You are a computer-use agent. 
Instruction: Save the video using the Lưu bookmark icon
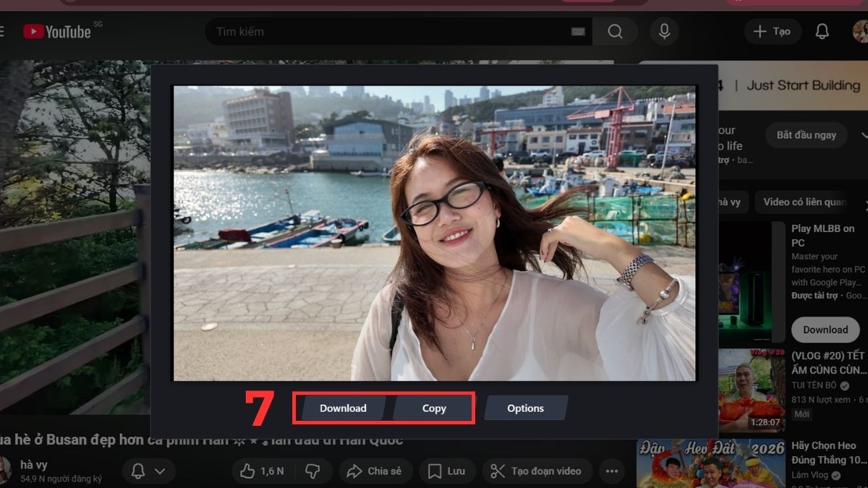pos(435,471)
